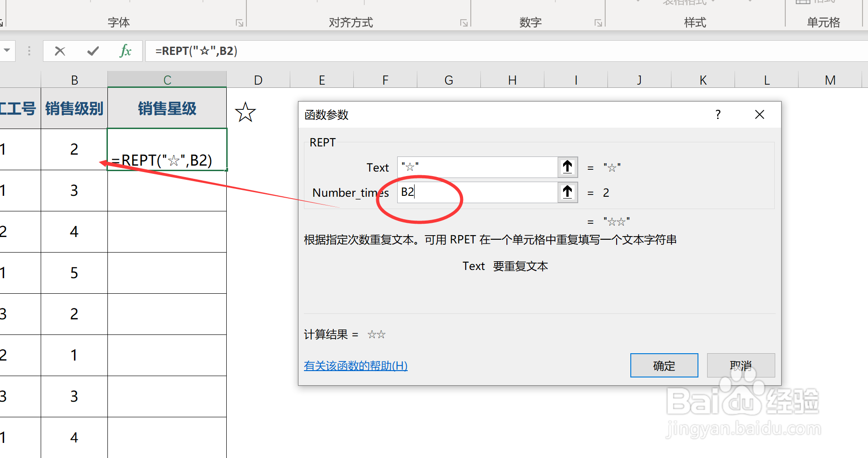This screenshot has width=868, height=458.
Task: Select column B header
Action: click(75, 80)
